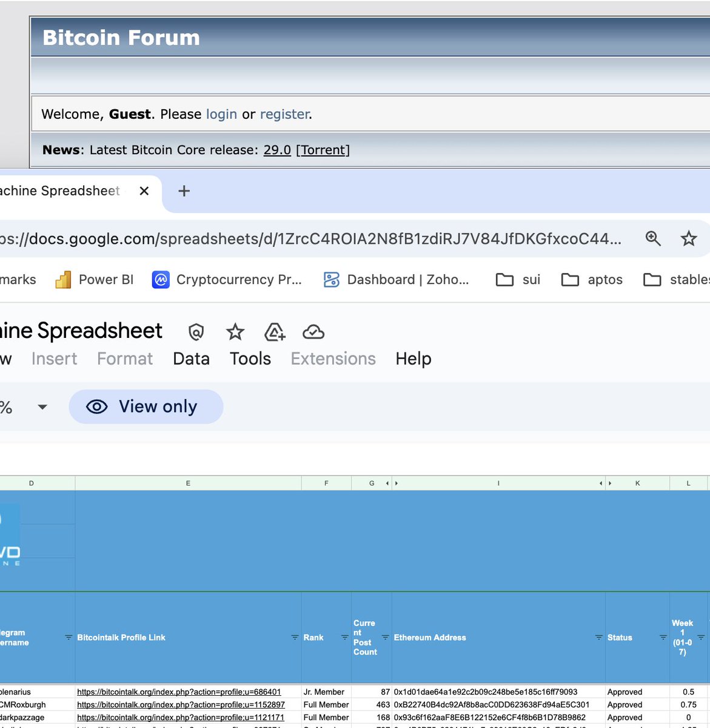Open the Power BI bookmark
This screenshot has width=710, height=728.
pyautogui.click(x=94, y=280)
